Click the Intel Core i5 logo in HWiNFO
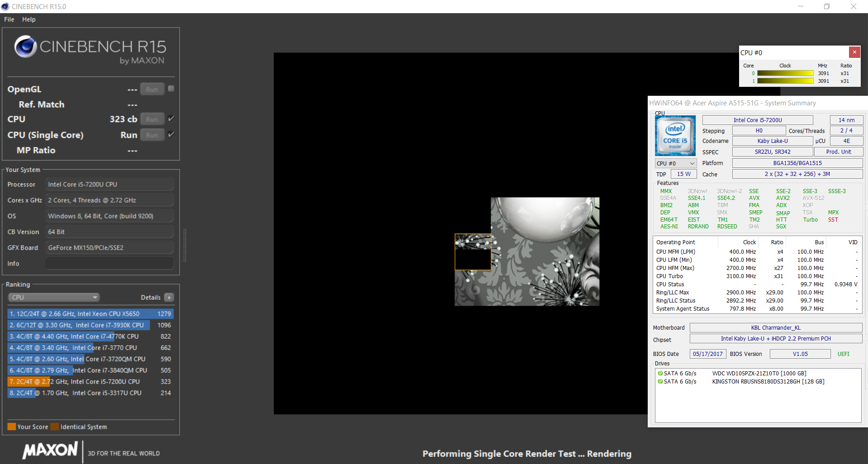The height and width of the screenshot is (464, 868). click(675, 136)
